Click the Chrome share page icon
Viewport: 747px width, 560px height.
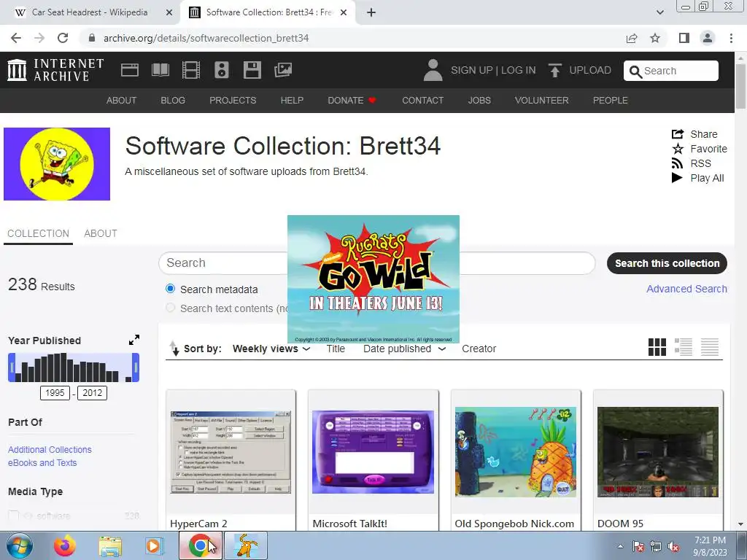632,38
